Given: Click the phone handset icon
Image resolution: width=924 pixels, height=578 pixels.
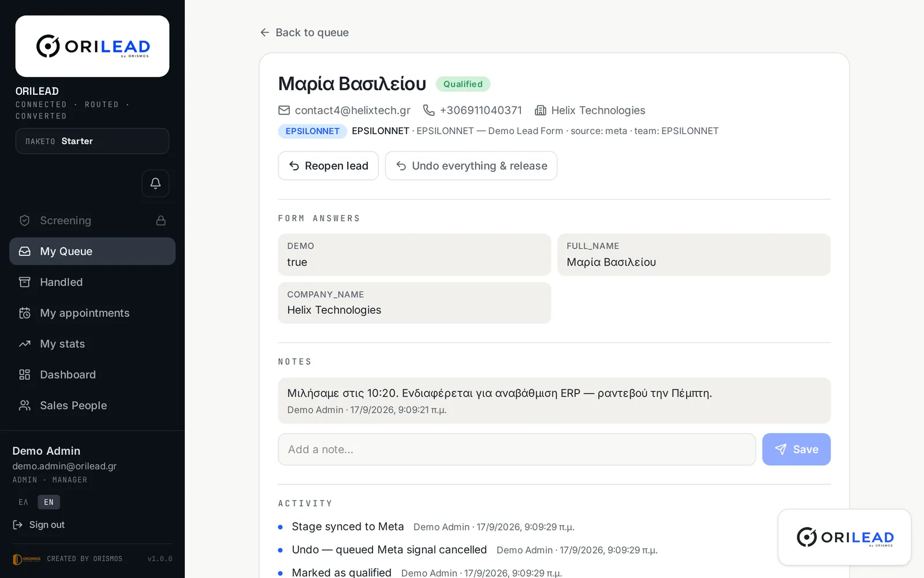Looking at the screenshot, I should point(429,110).
